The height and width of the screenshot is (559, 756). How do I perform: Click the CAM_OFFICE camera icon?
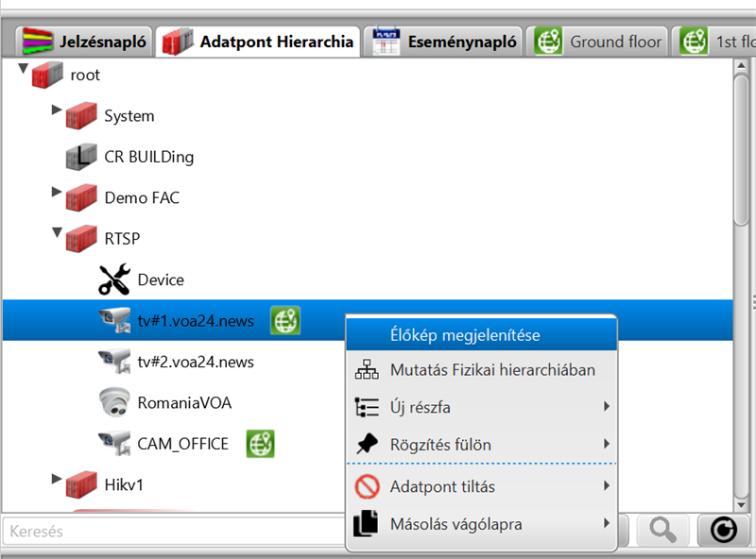point(114,444)
